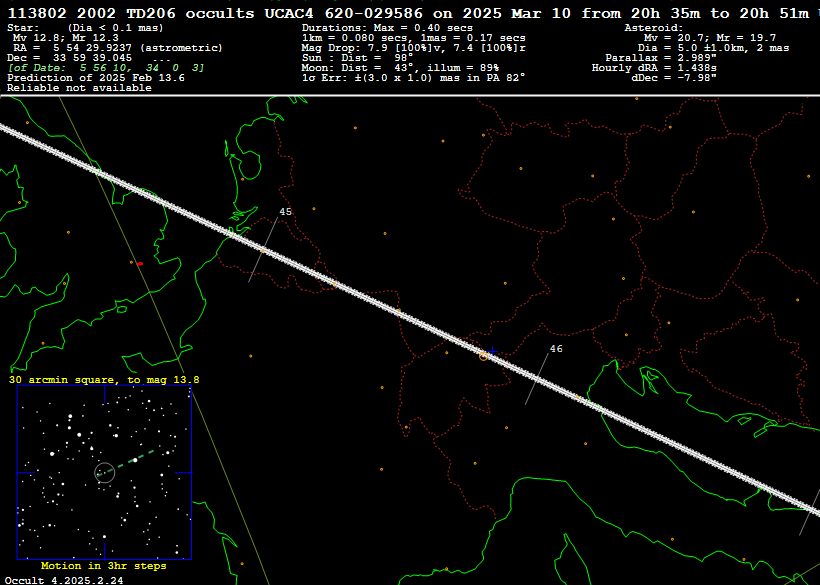Screen dimensions: 820x585
Task: Select the 'Star: (Dia < 0.1 mas)' line
Action: coord(85,28)
